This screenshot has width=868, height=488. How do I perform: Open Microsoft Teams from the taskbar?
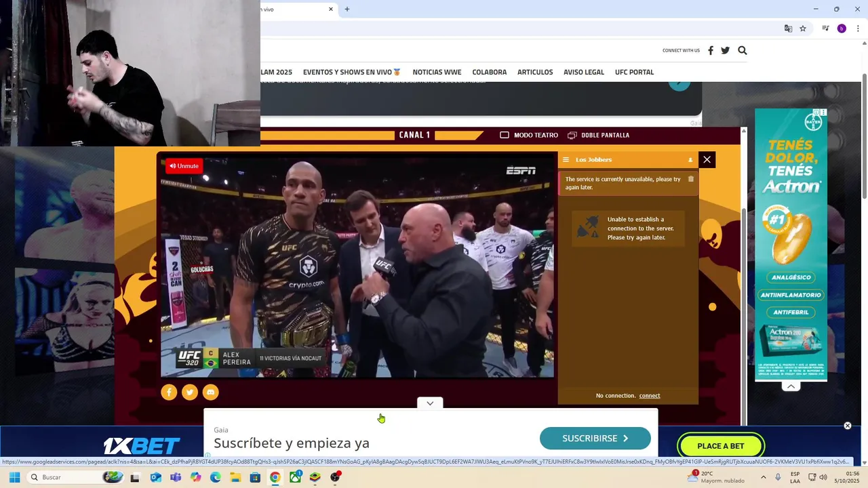tap(176, 477)
